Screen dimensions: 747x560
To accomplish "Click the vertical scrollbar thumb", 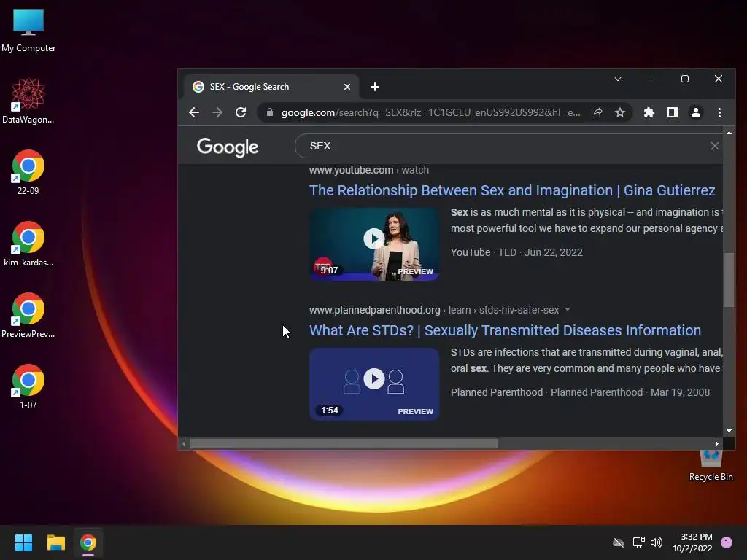I will point(729,280).
